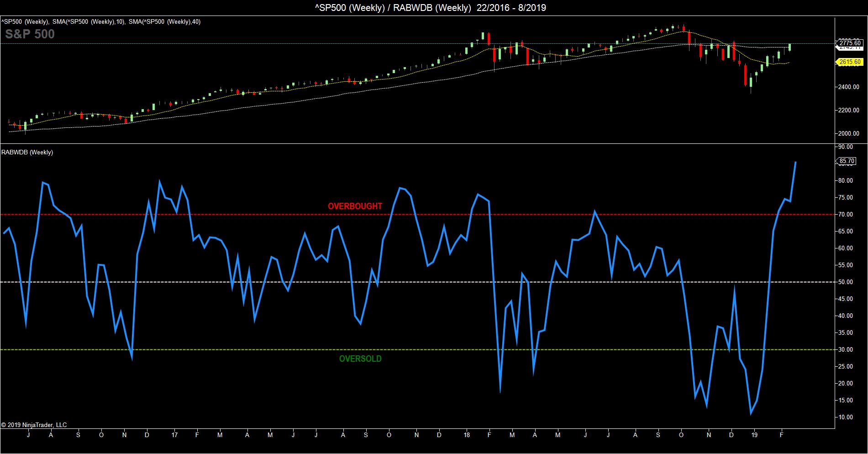Select the 'RABWDB (Weekly)' panel label

click(x=27, y=152)
